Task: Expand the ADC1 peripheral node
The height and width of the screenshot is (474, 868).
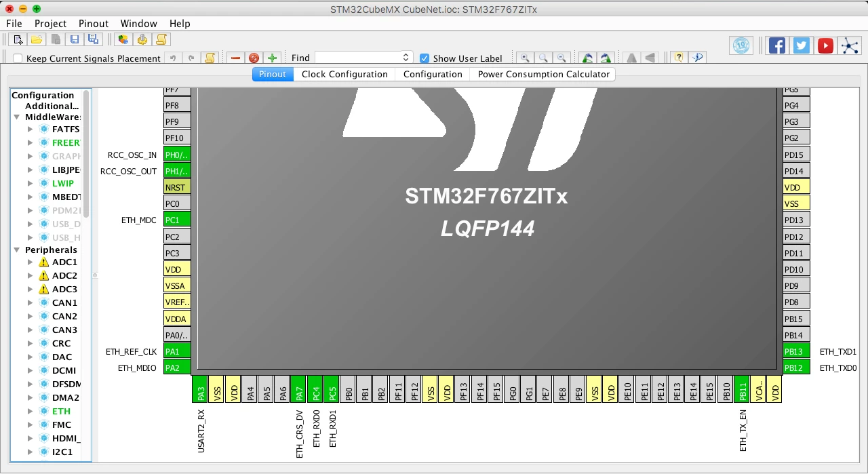Action: [x=30, y=262]
